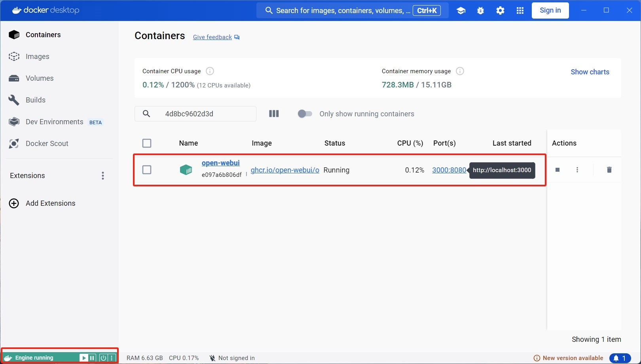Click the magnifier icon in container search
The image size is (641, 364).
[146, 114]
